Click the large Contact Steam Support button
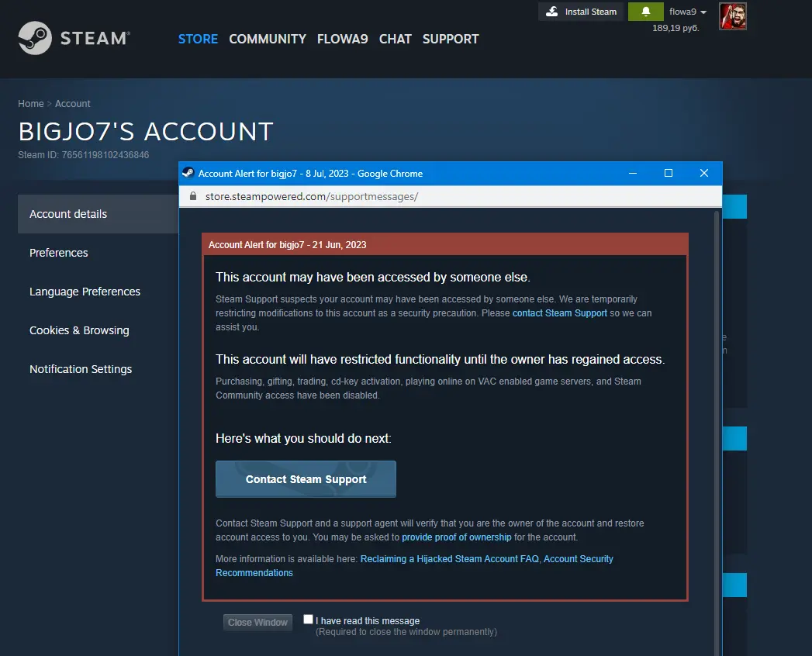Image resolution: width=812 pixels, height=656 pixels. [306, 479]
